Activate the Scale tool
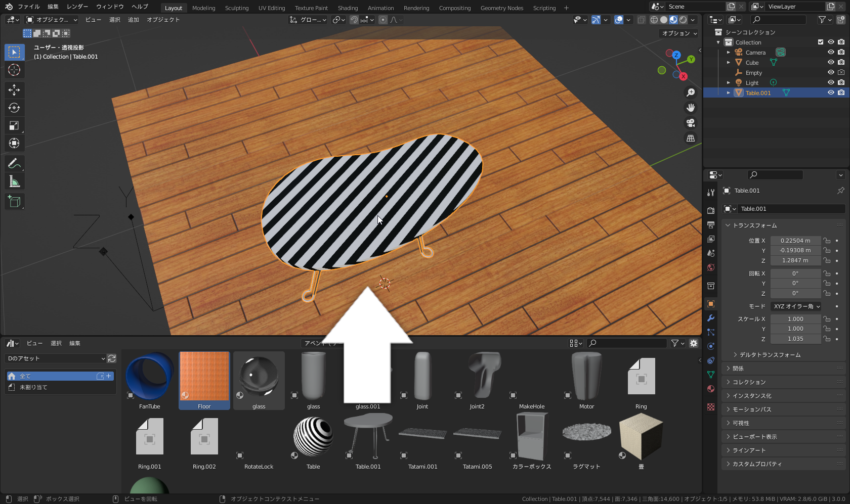 tap(14, 125)
